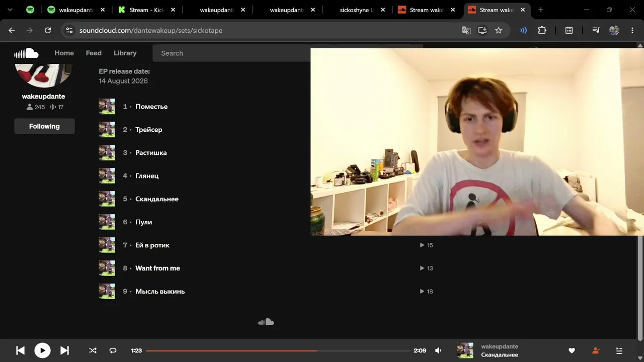Screen dimensions: 644x362
Task: Toggle shuffle in the player bar
Action: click(93, 350)
